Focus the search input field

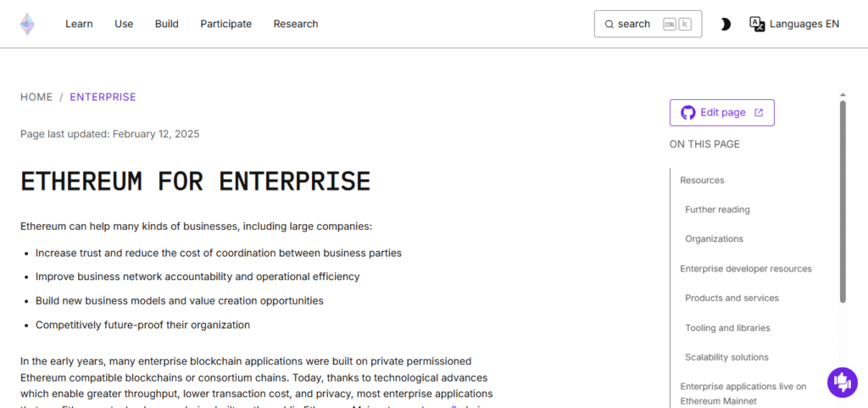click(648, 24)
